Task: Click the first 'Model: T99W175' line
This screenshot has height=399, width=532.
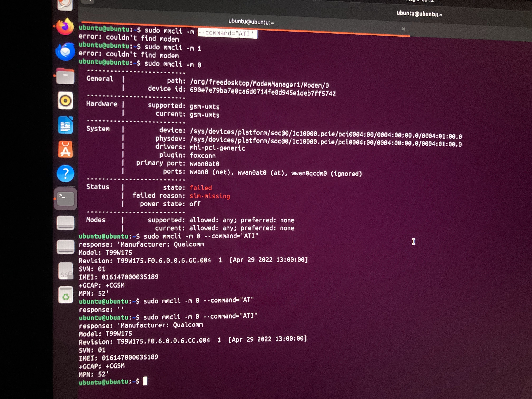Action: click(x=105, y=253)
